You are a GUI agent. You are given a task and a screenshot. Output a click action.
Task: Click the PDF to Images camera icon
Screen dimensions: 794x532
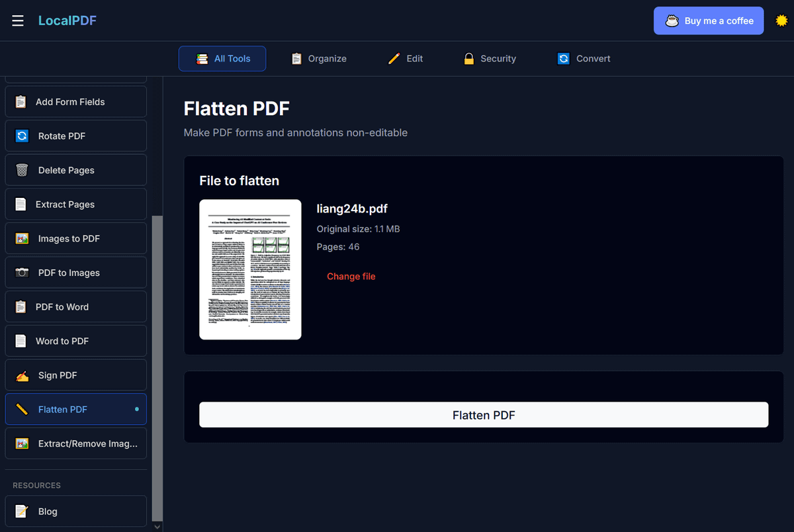click(22, 273)
